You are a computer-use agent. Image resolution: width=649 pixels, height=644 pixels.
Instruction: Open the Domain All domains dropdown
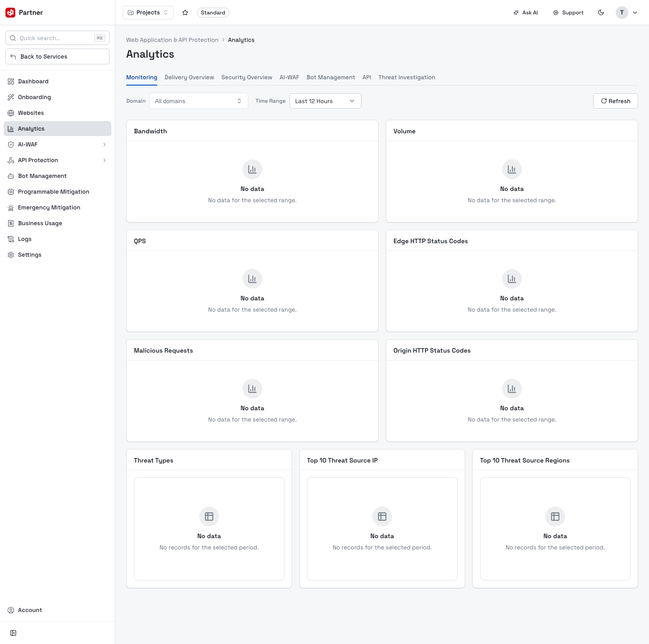199,101
